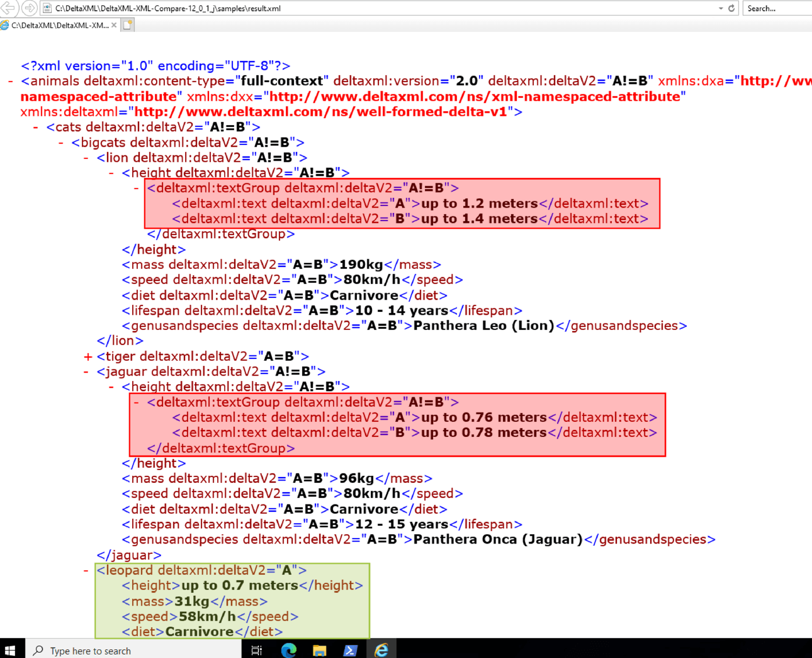Click the browser Forward arrow button
Image resolution: width=812 pixels, height=658 pixels.
(29, 8)
